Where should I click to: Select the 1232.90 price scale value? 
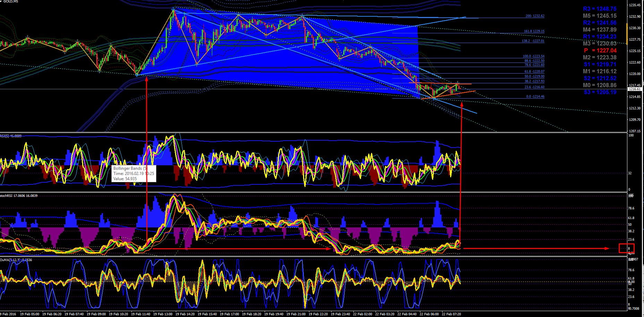(x=635, y=17)
